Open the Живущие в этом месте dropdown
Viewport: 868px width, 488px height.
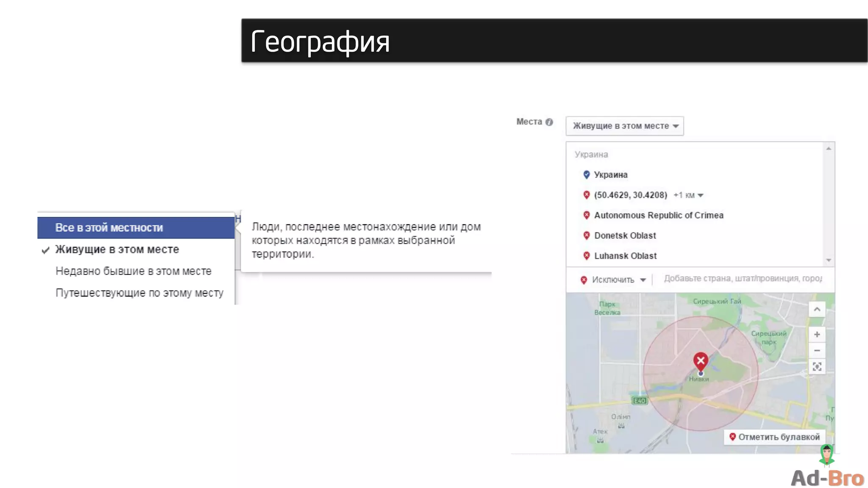pos(625,126)
